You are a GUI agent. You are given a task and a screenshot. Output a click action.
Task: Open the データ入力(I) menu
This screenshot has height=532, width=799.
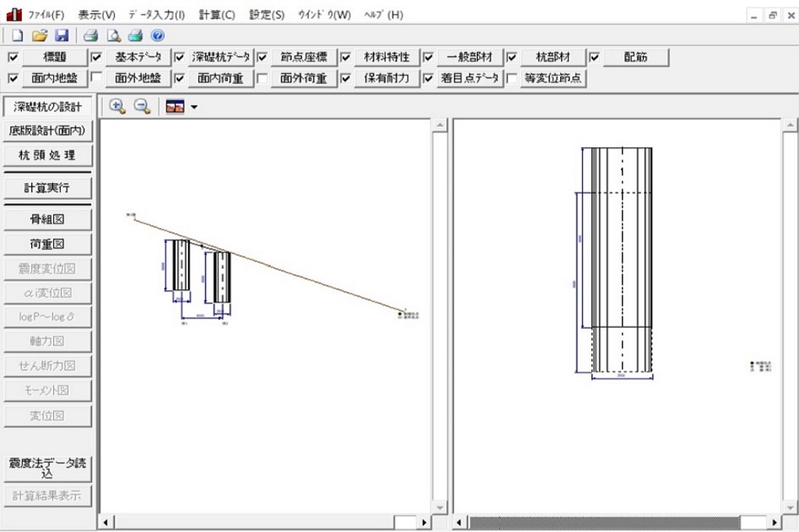click(x=156, y=15)
